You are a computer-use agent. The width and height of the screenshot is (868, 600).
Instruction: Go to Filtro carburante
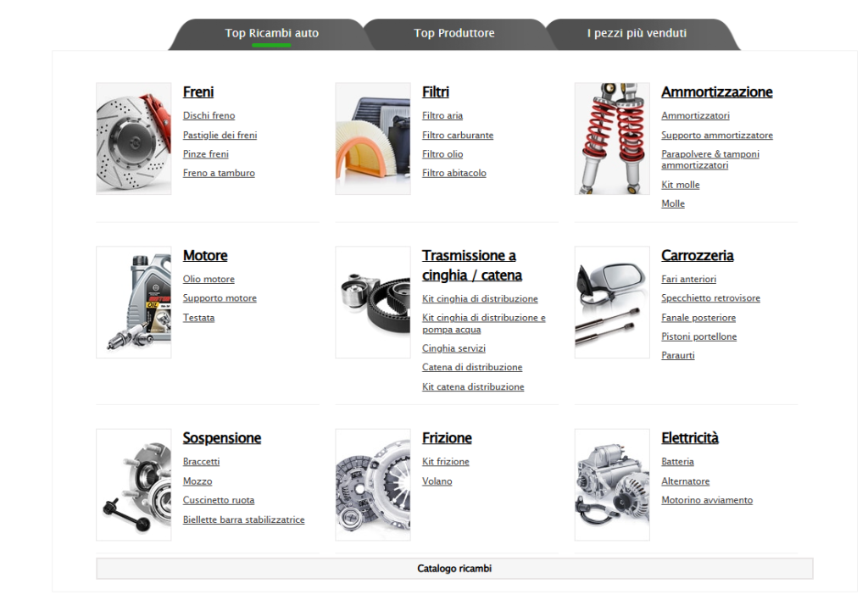[458, 135]
